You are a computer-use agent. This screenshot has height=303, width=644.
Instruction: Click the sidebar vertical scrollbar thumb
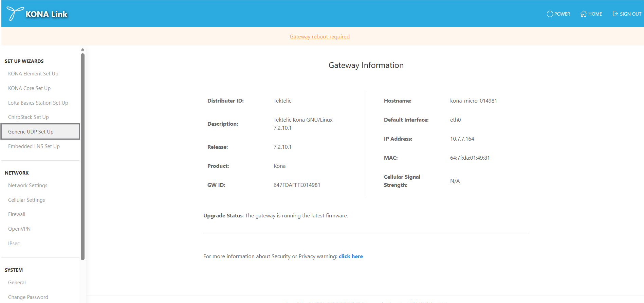82,156
